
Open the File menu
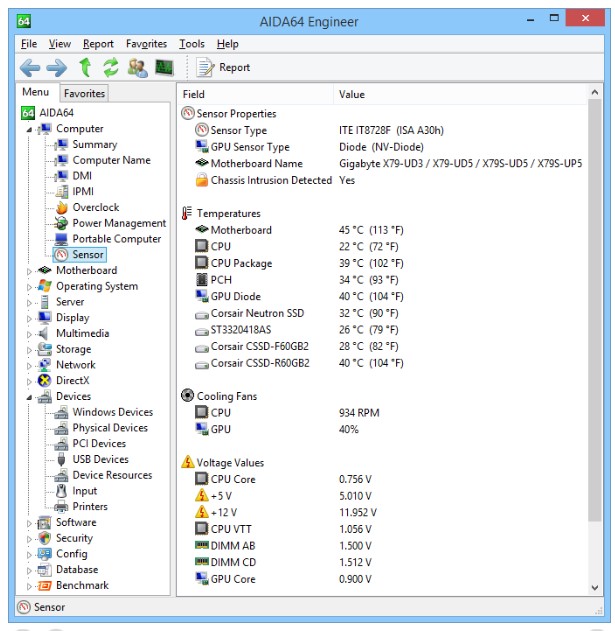point(29,43)
